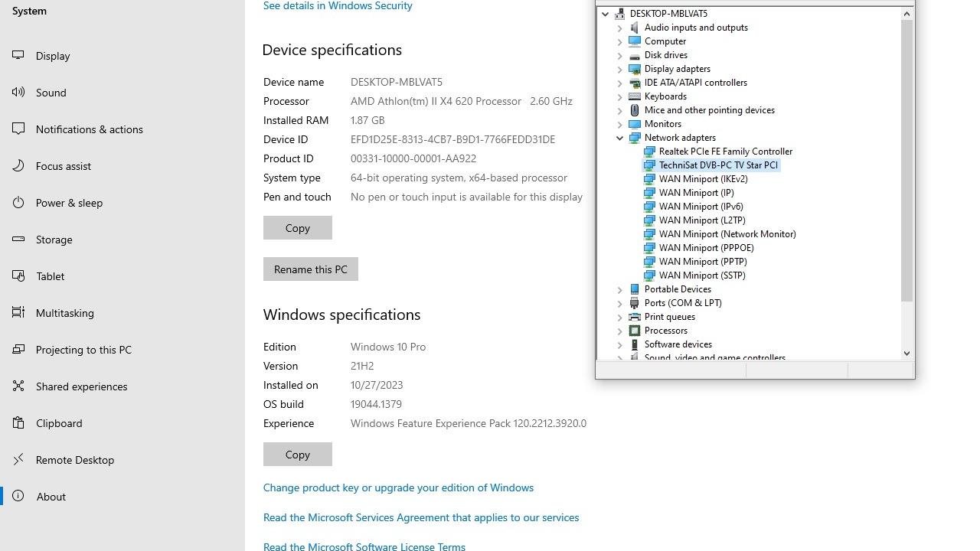Click the Clipboard icon in the sidebar
The height and width of the screenshot is (551, 980).
tap(19, 422)
